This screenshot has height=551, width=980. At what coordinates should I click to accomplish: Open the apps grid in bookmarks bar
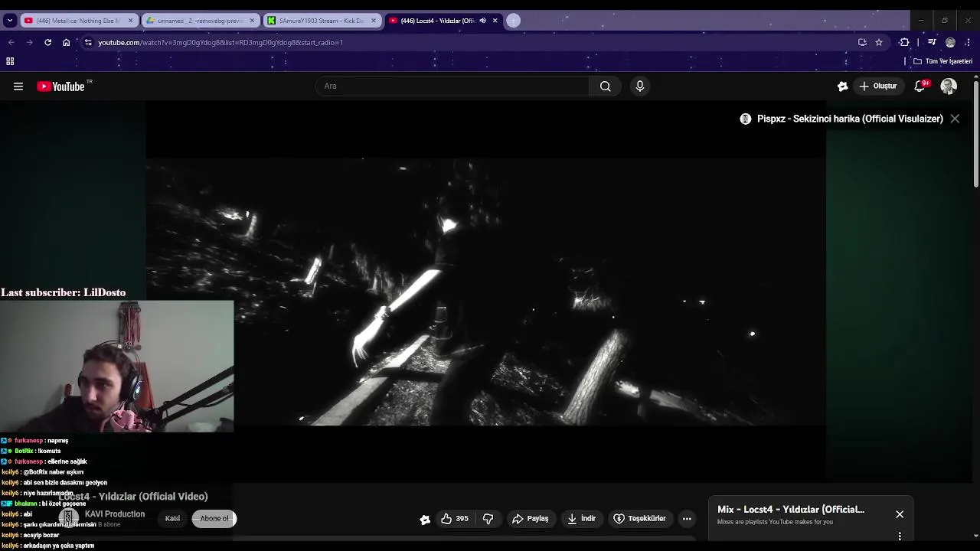click(10, 61)
